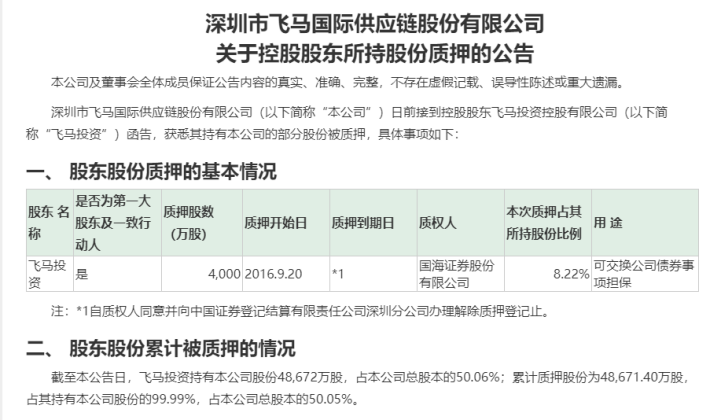
Task: Click the company name title line
Action: tap(374, 24)
